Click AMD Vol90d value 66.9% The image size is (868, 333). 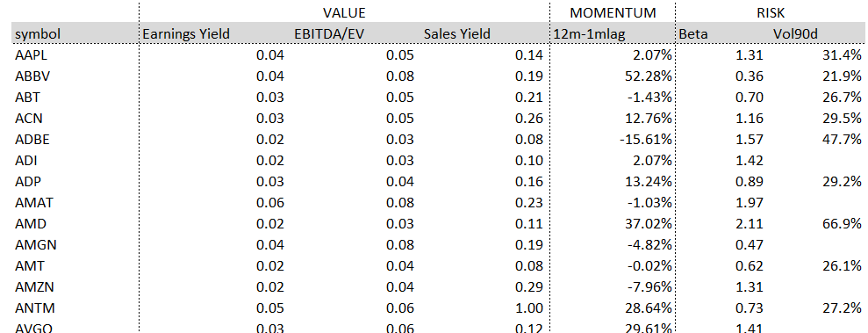(842, 224)
